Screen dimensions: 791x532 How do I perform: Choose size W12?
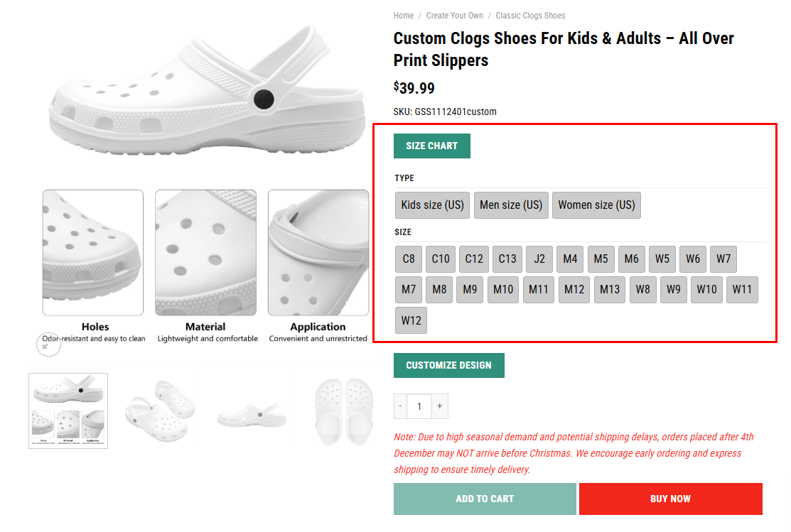411,320
